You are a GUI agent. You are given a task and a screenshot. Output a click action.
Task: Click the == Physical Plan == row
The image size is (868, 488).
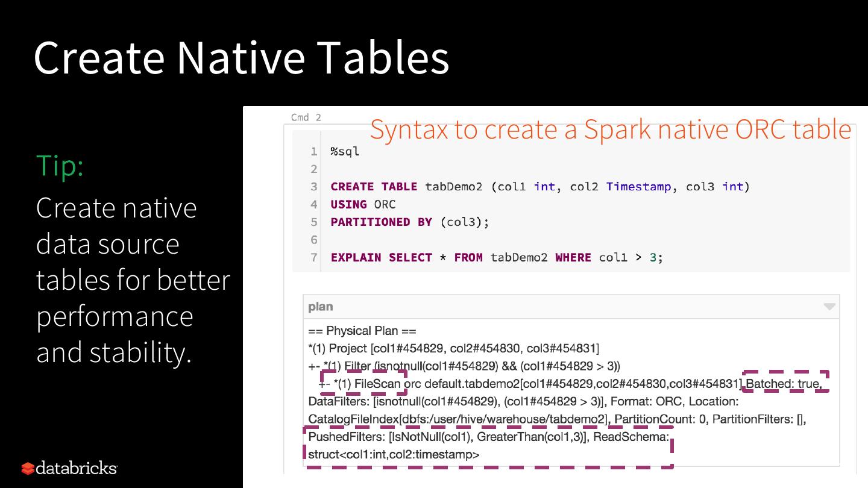(362, 331)
